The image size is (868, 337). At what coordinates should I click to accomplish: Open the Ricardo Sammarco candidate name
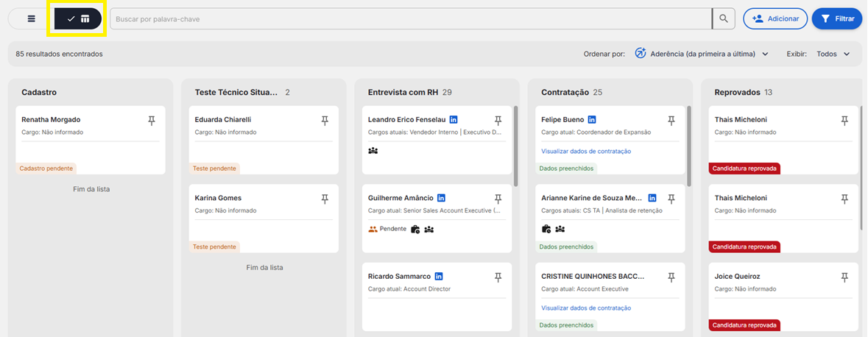[399, 276]
